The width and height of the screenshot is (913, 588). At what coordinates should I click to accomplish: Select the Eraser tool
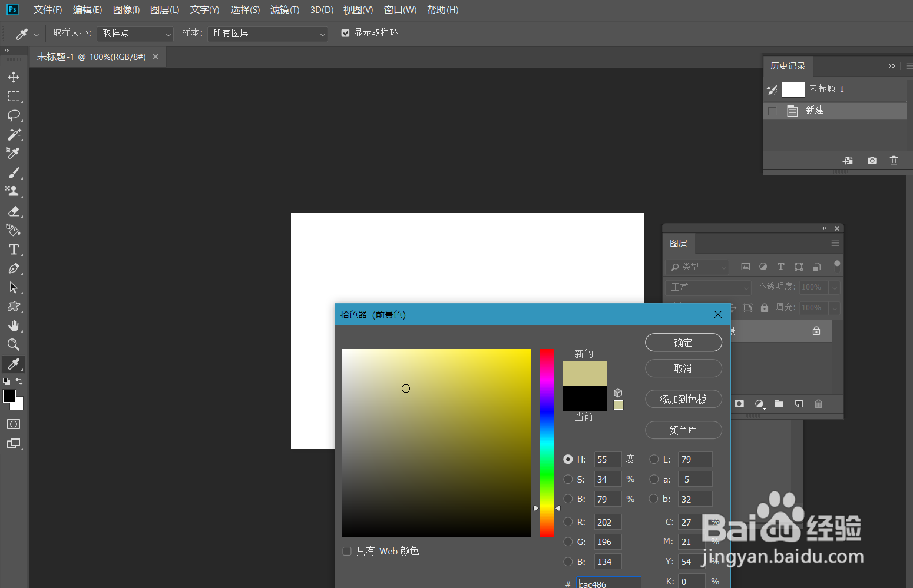[14, 211]
